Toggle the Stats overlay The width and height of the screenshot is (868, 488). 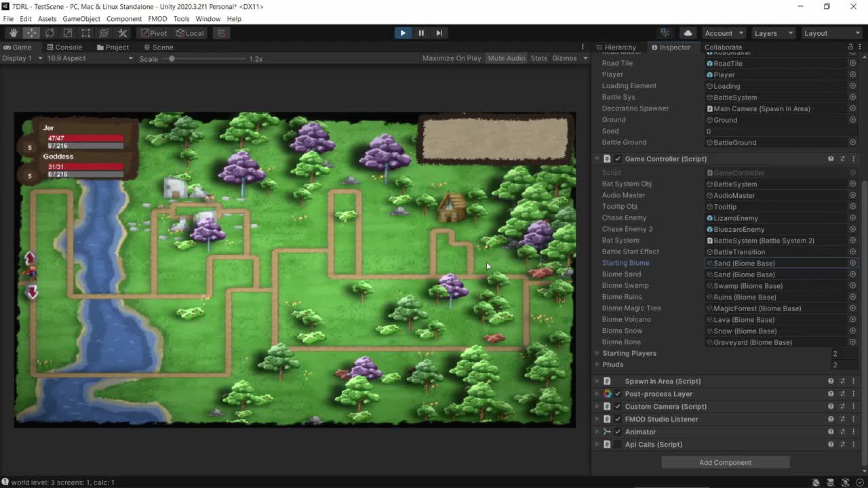click(539, 58)
